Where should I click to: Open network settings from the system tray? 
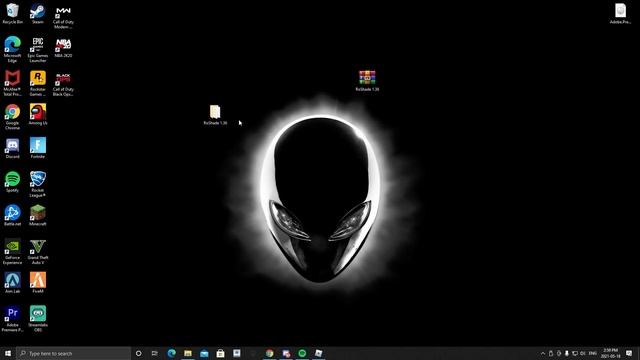[575, 353]
